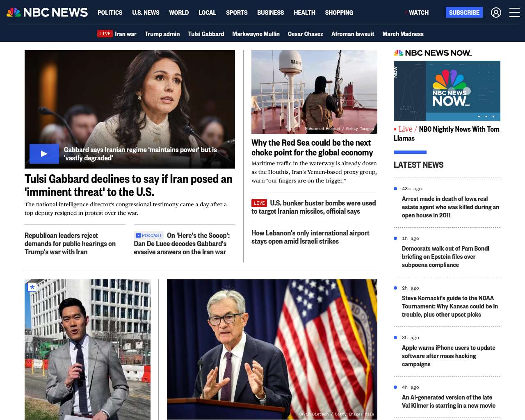Image resolution: width=525 pixels, height=420 pixels.
Task: Open the Afroman lawsuit trending topic
Action: 353,34
